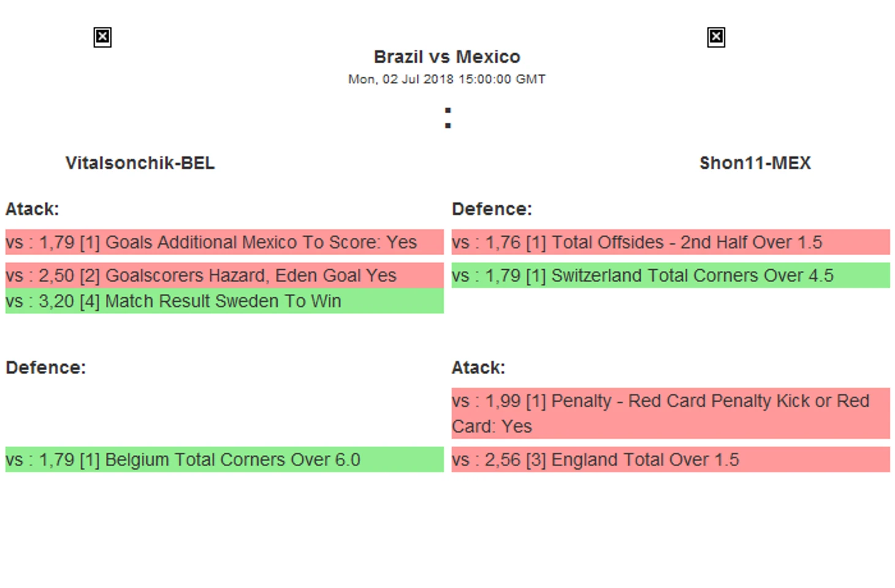Select the Belgium Total Corners Over 6.0 row
895x588 pixels.
click(x=224, y=459)
